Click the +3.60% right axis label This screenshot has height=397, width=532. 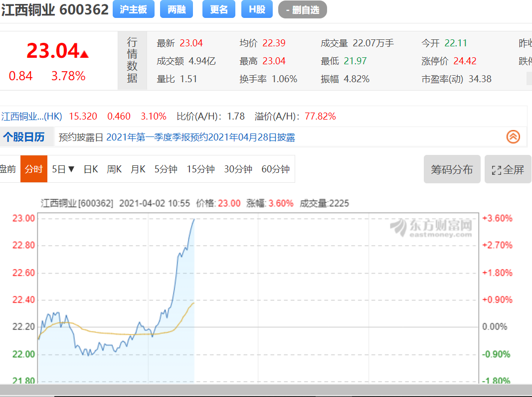[x=497, y=218]
